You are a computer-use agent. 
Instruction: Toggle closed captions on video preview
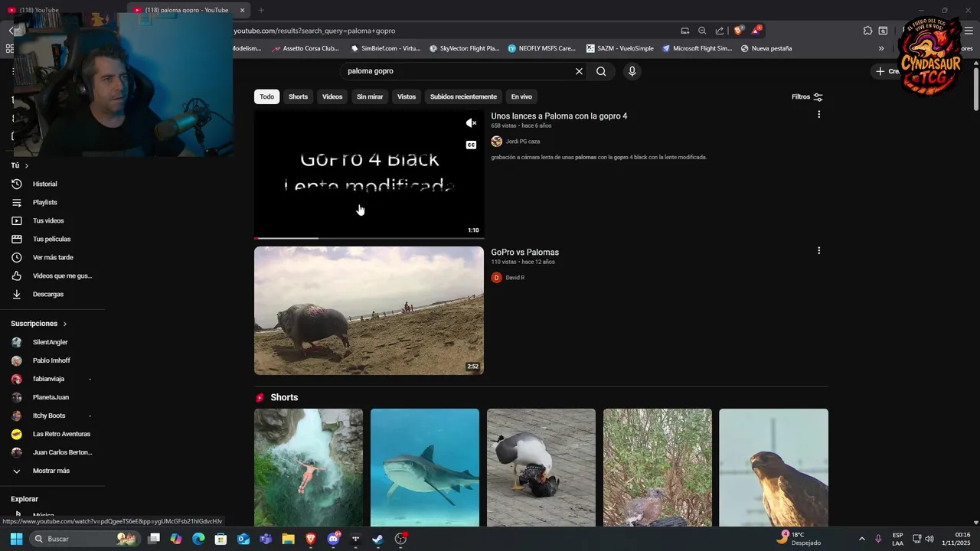coord(471,145)
